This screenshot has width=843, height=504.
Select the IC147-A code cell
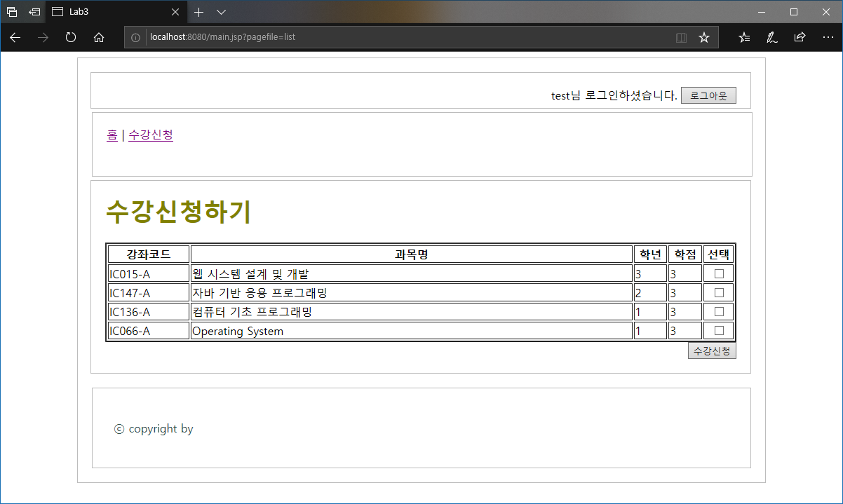point(149,292)
